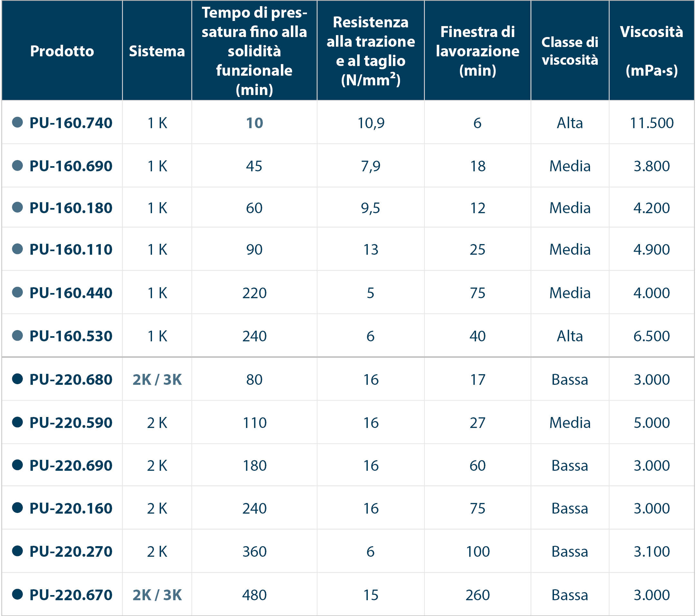Screen dimensions: 696x616
Task: Click the 360 pressing time value
Action: pyautogui.click(x=254, y=552)
